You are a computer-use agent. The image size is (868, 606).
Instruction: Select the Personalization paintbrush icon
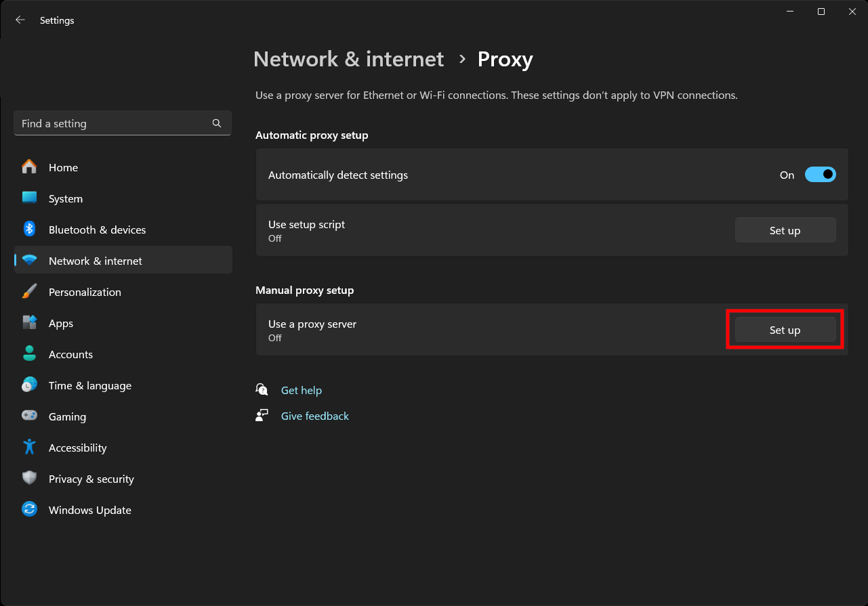click(29, 292)
